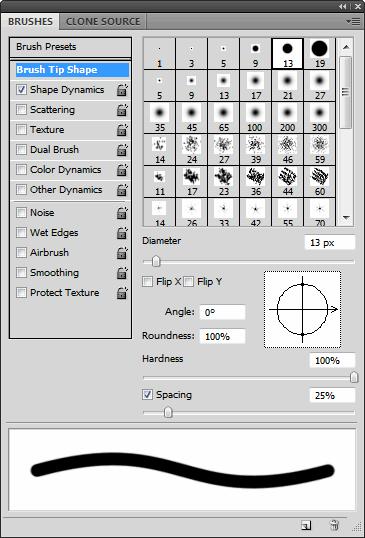Uncheck the Spacing checkbox
Screen dimensions: 365x538
tap(148, 395)
